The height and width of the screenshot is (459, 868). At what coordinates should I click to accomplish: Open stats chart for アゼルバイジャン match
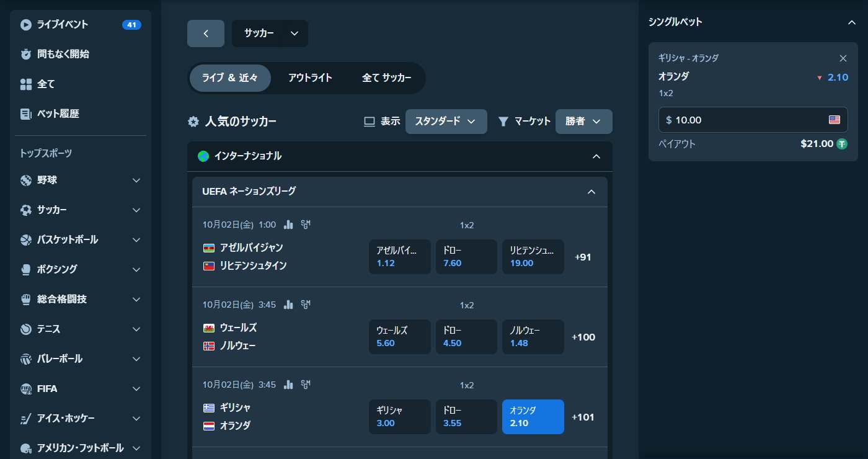[x=288, y=225]
